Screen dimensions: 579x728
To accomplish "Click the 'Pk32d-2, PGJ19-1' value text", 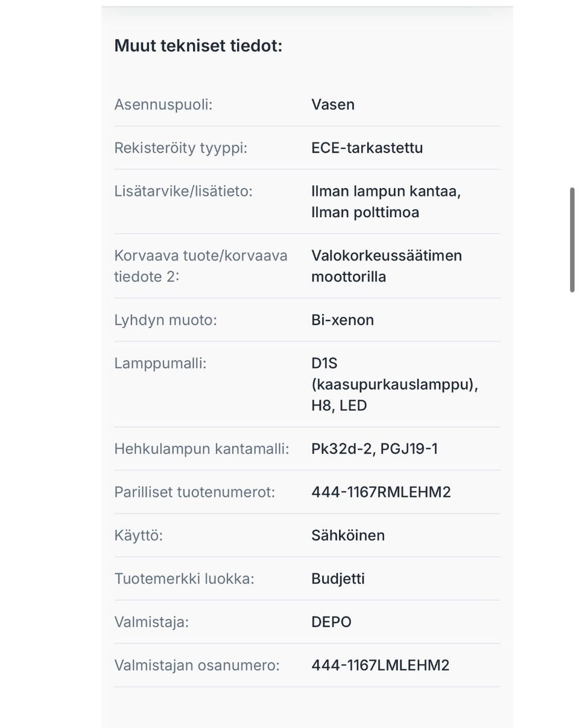I will tap(375, 449).
